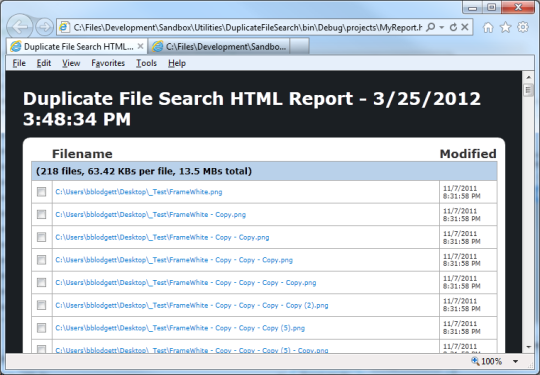This screenshot has height=375, width=540.
Task: Maximize the browser window
Action: (x=492, y=8)
